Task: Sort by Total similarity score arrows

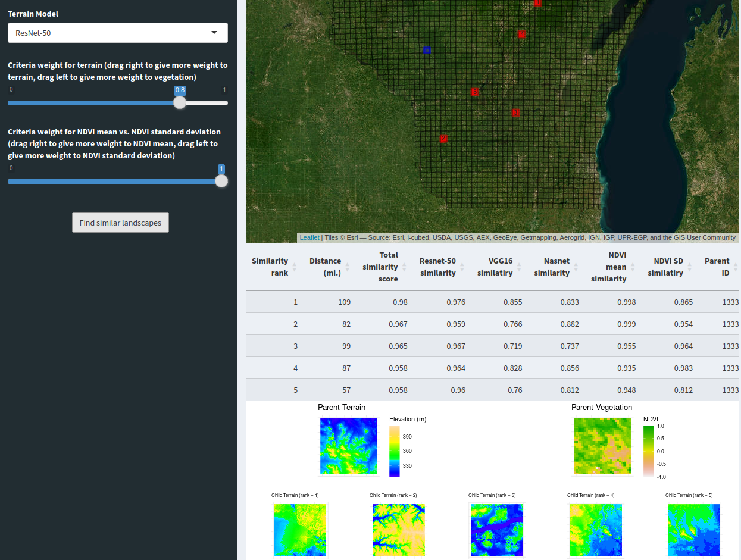Action: [x=404, y=267]
